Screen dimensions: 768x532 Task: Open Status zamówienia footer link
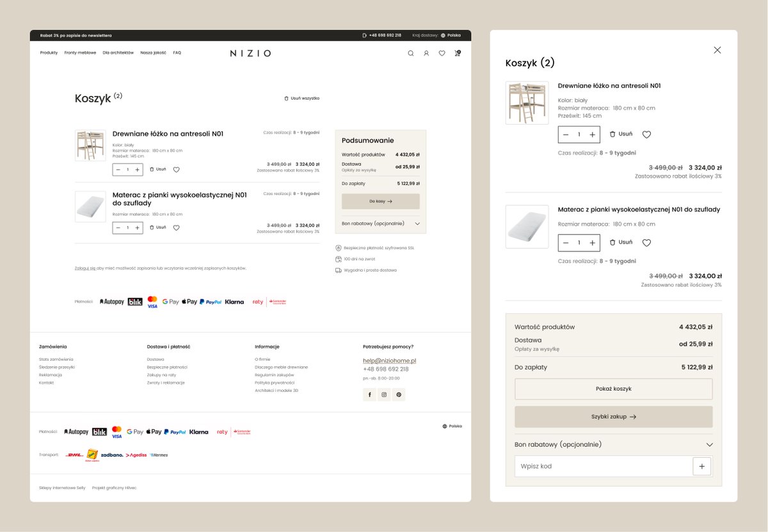pos(56,359)
